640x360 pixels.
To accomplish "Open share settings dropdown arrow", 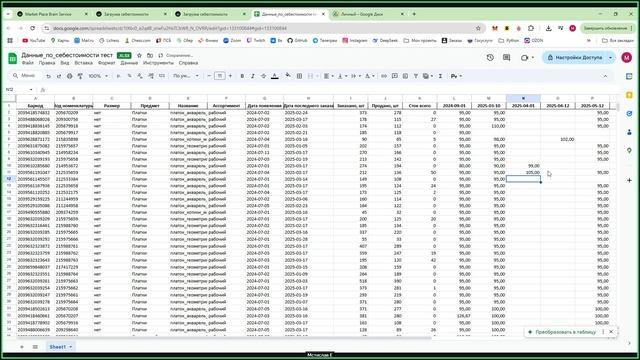I will pos(610,58).
